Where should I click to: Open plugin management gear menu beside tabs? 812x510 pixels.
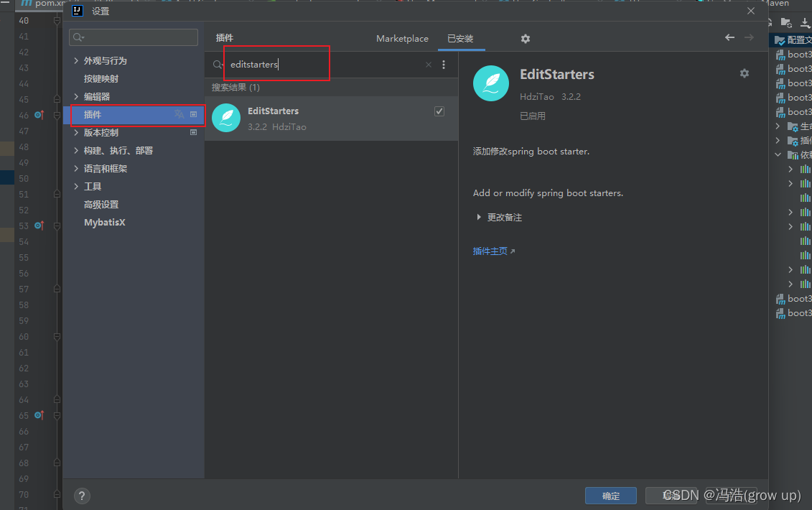(525, 39)
